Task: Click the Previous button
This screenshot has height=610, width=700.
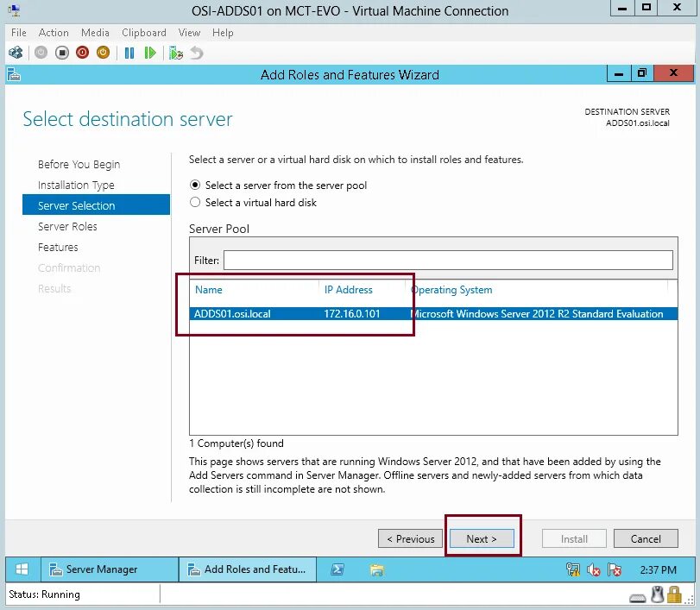Action: coord(410,538)
